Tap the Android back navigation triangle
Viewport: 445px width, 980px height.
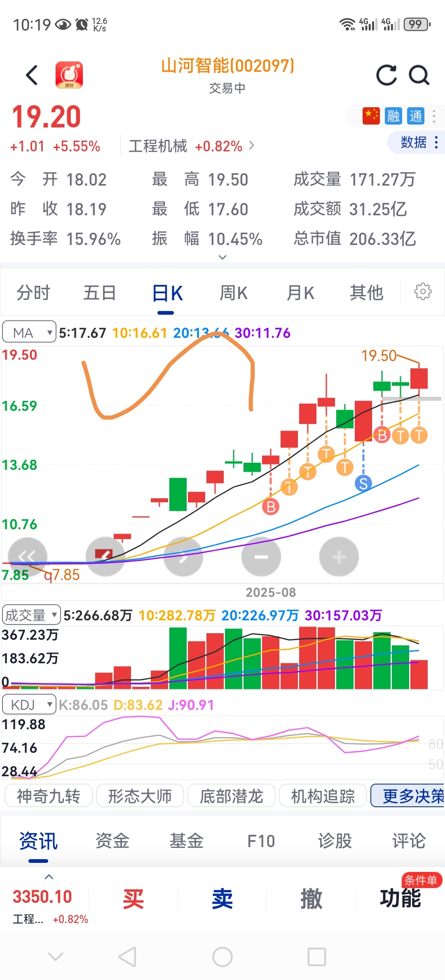[127, 956]
